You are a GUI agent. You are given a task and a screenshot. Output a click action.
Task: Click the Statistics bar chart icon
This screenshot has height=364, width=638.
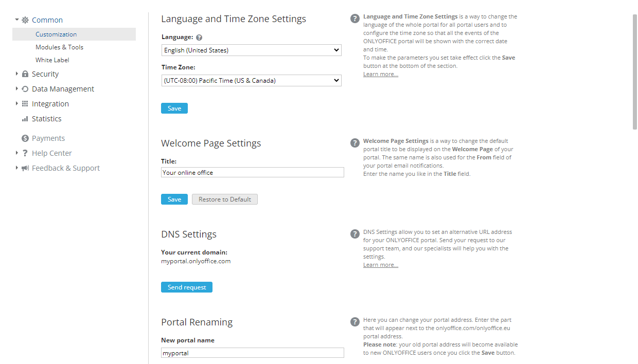tap(24, 118)
